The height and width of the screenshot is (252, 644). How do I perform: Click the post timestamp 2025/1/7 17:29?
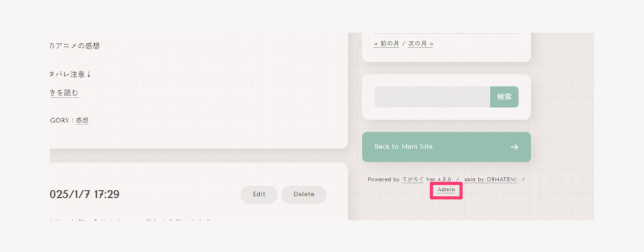point(84,195)
